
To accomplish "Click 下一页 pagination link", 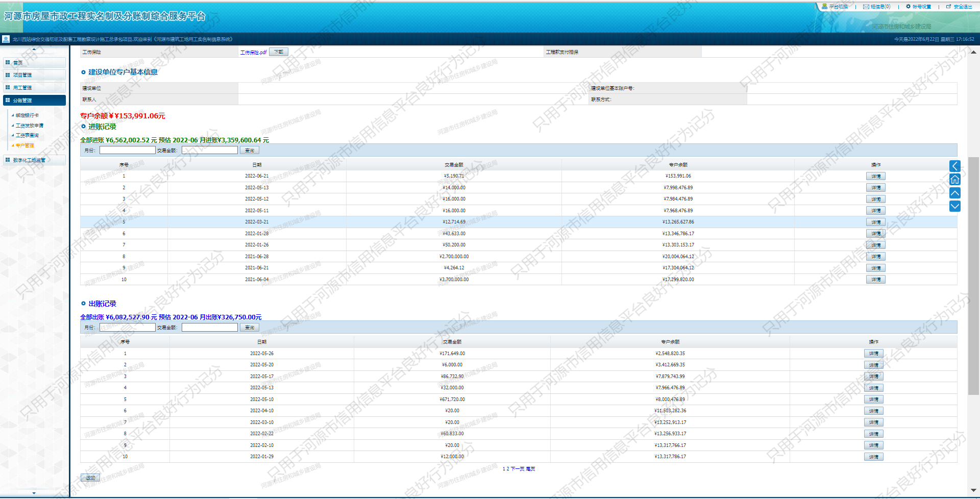I will point(517,469).
